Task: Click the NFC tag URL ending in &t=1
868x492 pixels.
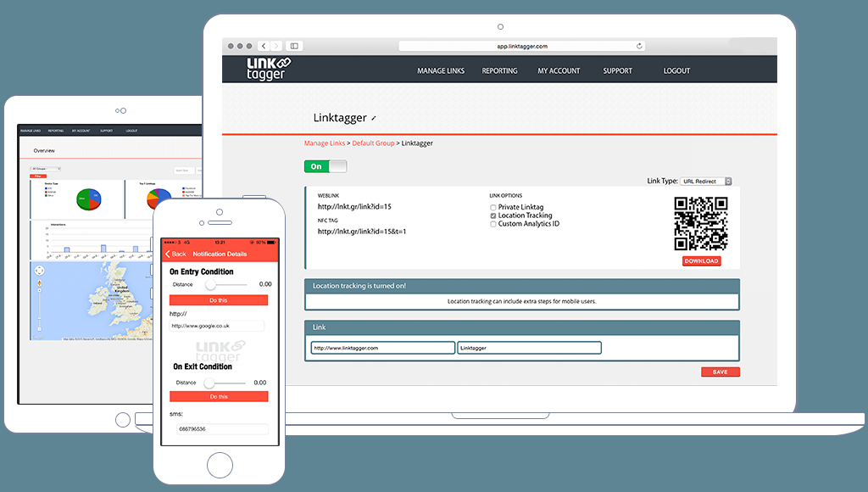Action: point(362,232)
